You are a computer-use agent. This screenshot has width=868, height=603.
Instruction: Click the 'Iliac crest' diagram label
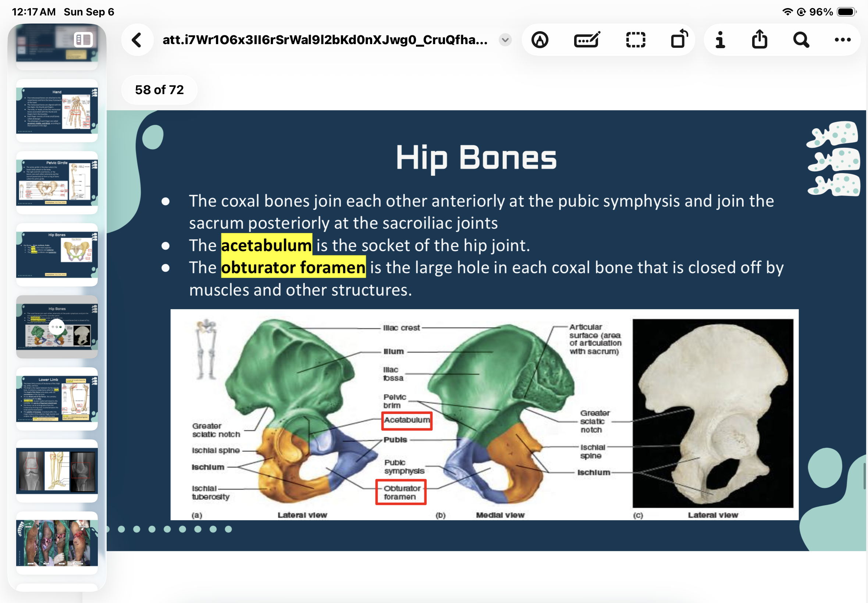(x=401, y=328)
